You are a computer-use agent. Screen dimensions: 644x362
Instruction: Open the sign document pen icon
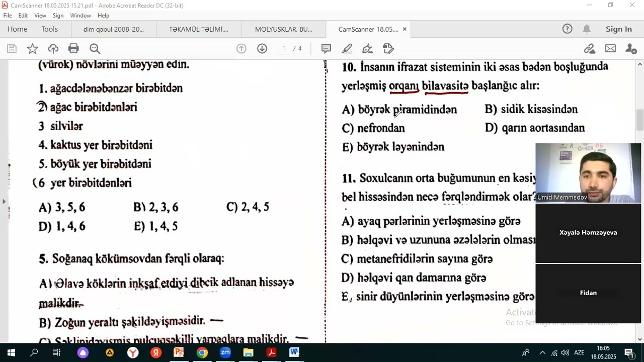(367, 49)
